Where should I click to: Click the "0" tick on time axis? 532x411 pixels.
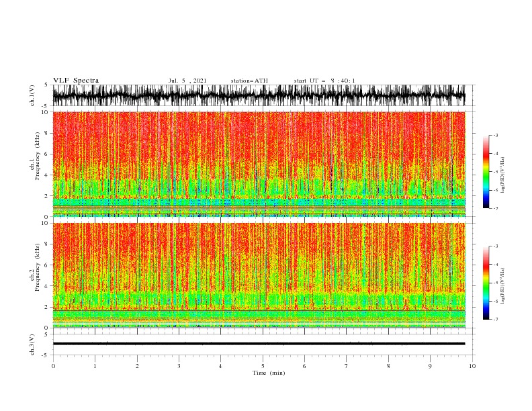click(x=53, y=366)
